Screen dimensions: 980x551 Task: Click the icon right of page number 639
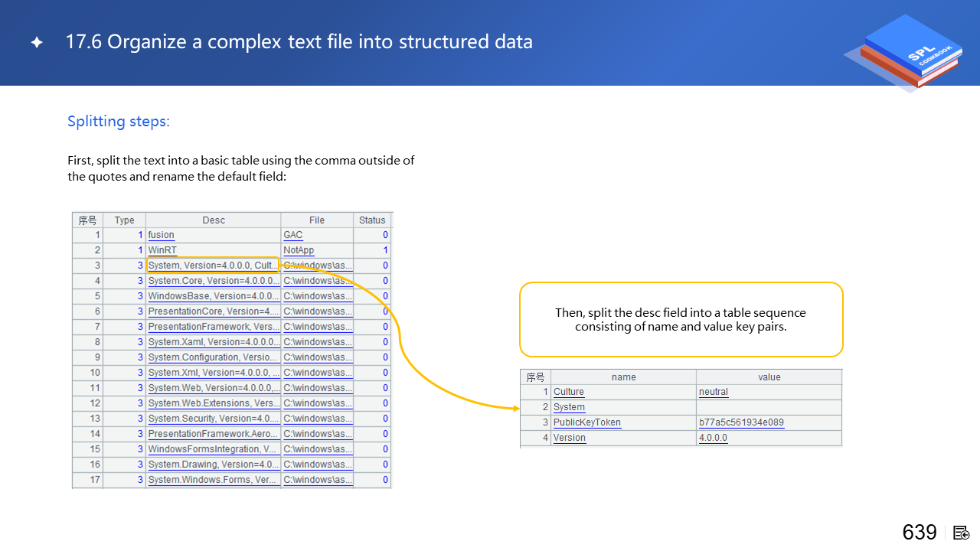[x=962, y=533]
